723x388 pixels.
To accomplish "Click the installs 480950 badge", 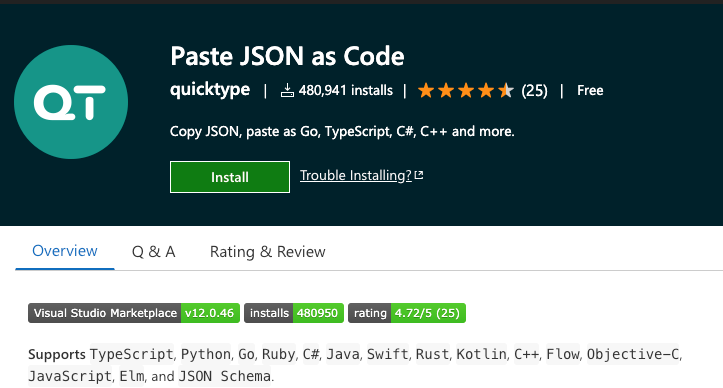I will pyautogui.click(x=294, y=313).
